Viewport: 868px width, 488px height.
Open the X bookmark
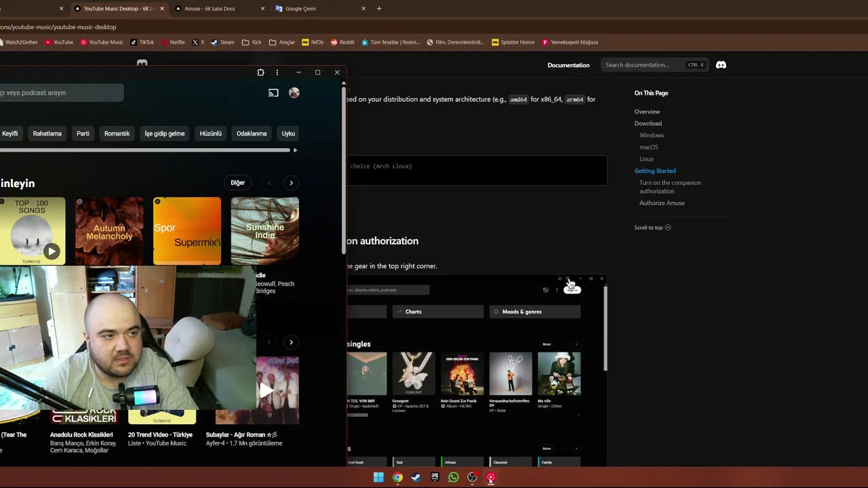(198, 42)
